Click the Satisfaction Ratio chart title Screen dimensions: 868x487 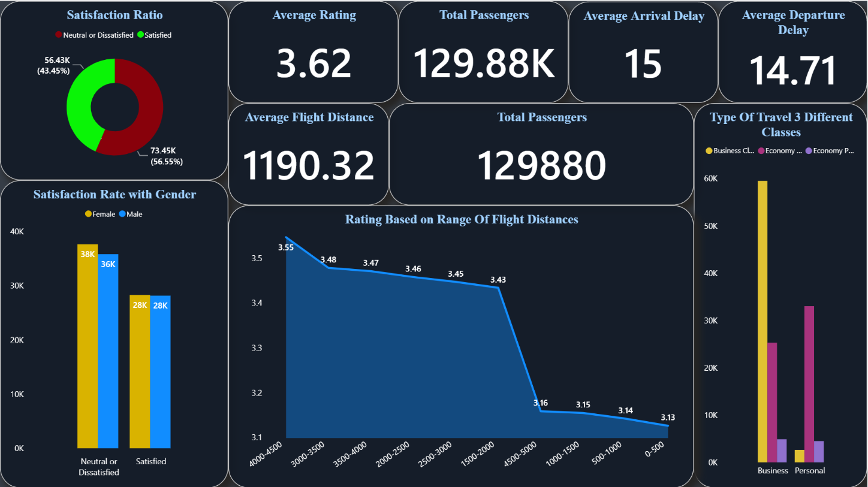[114, 15]
